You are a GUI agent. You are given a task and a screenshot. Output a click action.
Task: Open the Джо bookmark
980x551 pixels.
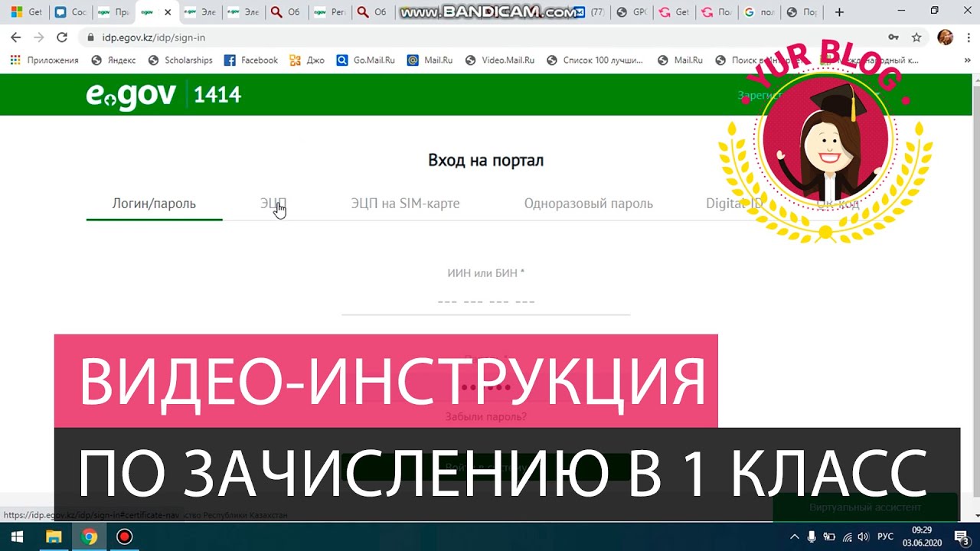(x=307, y=60)
